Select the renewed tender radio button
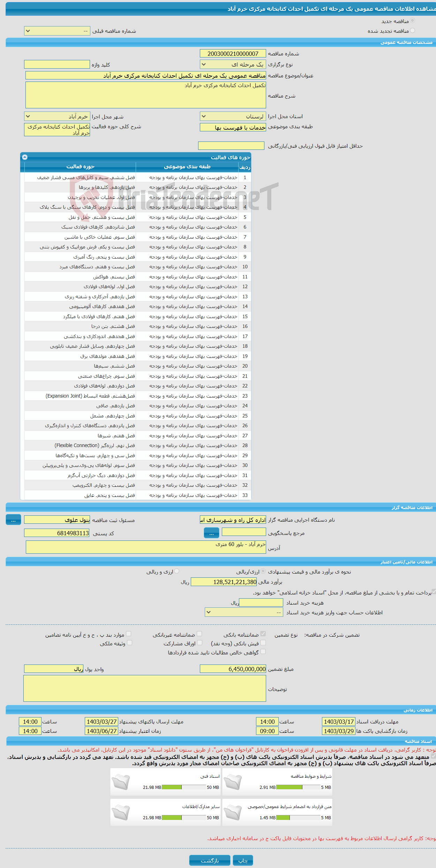Screen dimensions: 436x868 [x=412, y=31]
